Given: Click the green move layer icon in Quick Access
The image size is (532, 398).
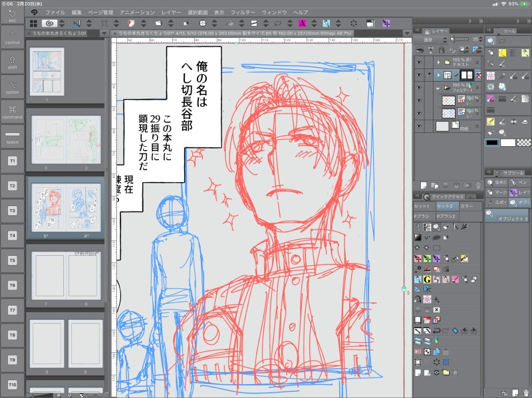Looking at the screenshot, I should coord(427,258).
